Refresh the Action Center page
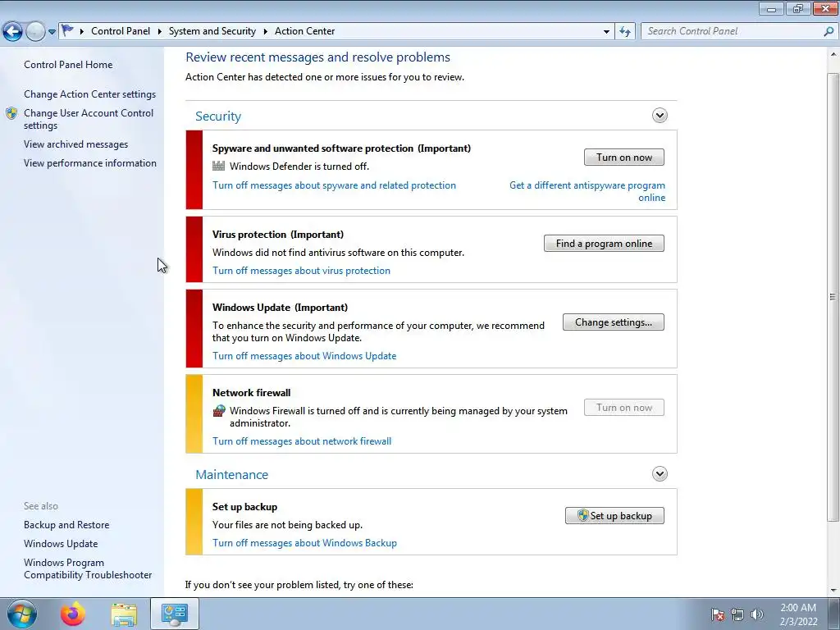Viewport: 840px width, 630px height. (625, 32)
